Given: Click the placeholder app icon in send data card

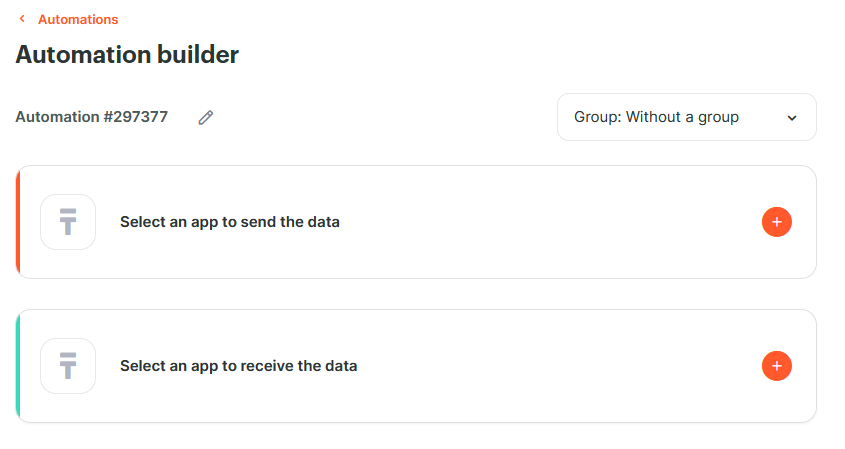Looking at the screenshot, I should (x=68, y=222).
